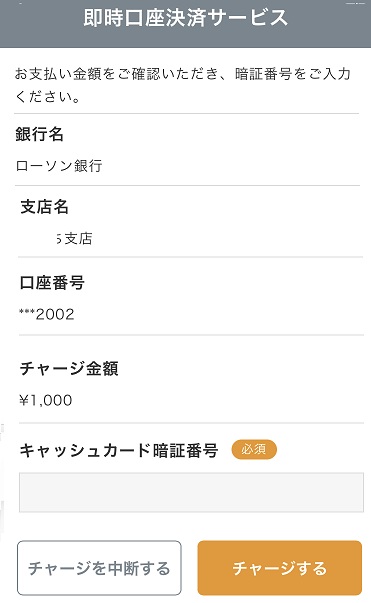Select the branch value ending in 支店
This screenshot has width=371, height=603.
click(x=75, y=238)
